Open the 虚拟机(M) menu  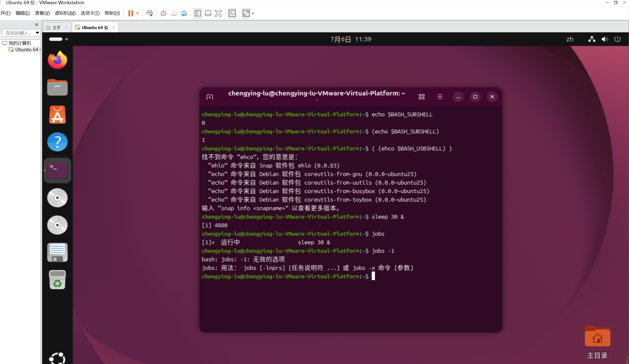click(65, 13)
